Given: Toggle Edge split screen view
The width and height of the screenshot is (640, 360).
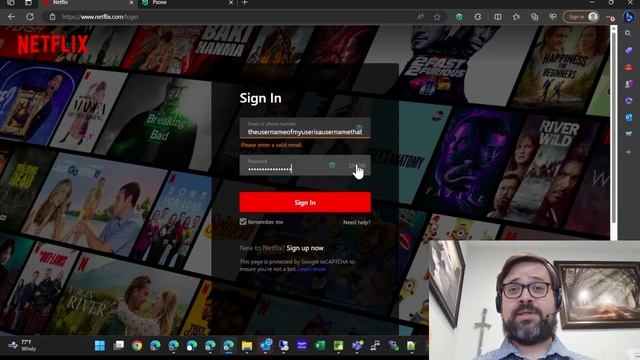Looking at the screenshot, I should click(498, 17).
